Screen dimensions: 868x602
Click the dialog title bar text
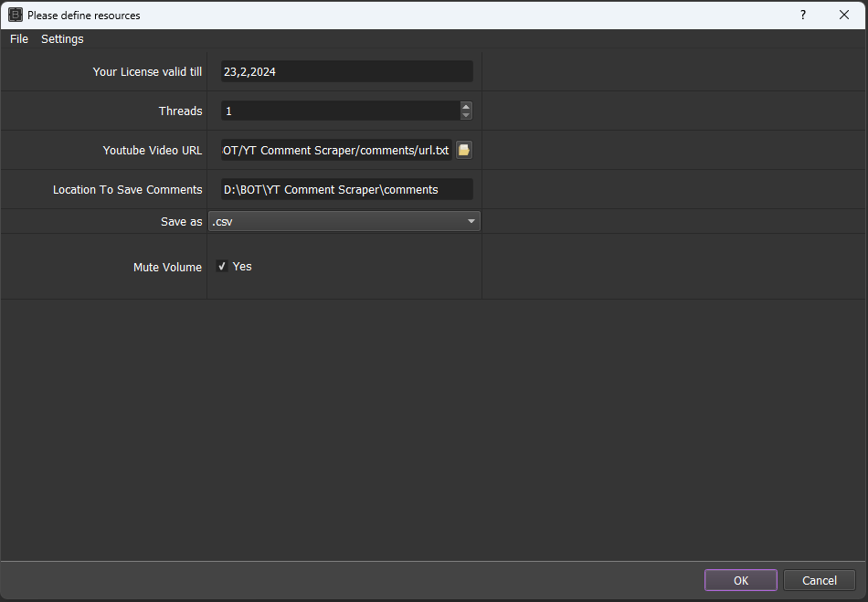point(84,16)
